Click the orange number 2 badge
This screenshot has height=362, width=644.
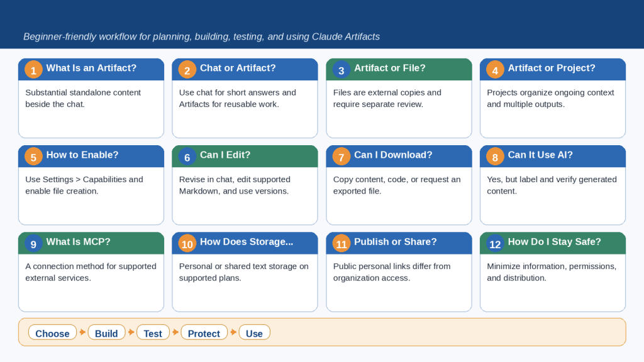click(x=187, y=70)
